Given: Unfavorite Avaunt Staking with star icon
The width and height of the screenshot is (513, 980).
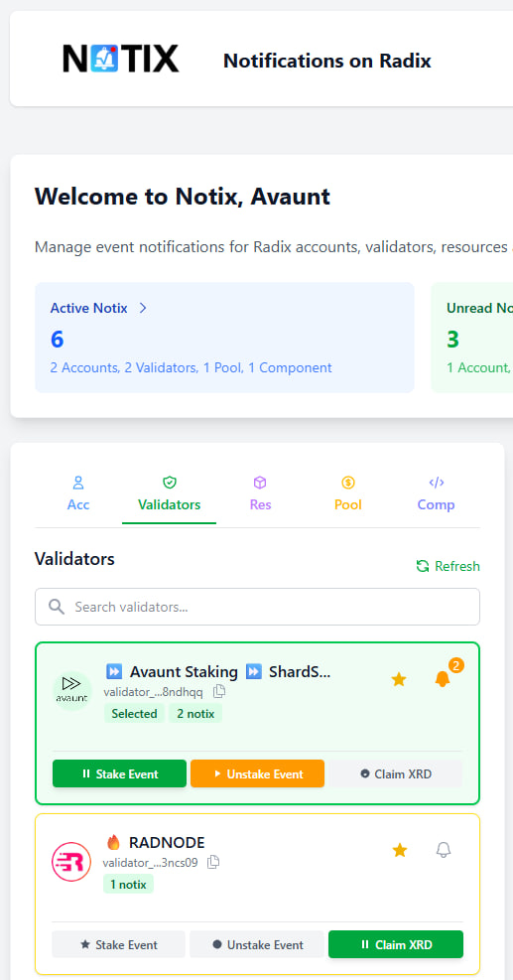Looking at the screenshot, I should [399, 679].
